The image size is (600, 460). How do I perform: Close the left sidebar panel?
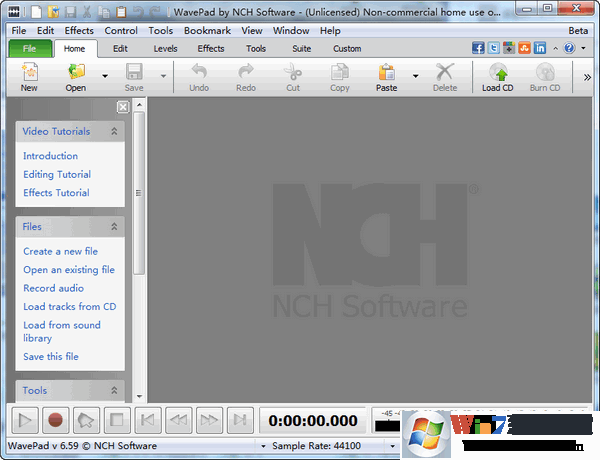click(122, 107)
